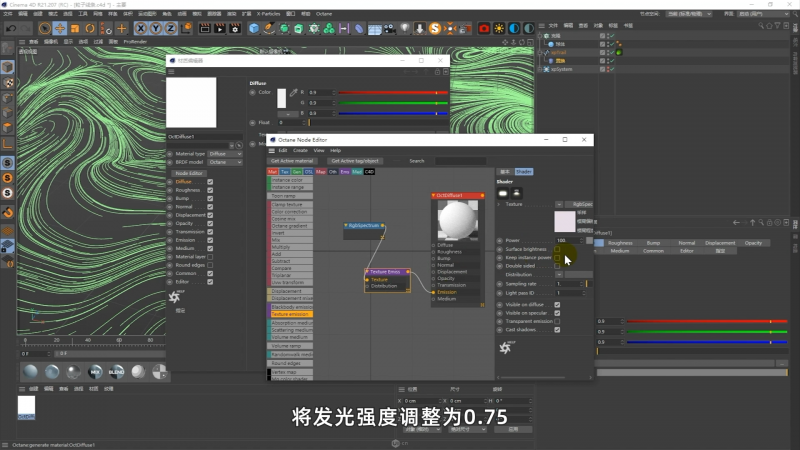Click Octane help logo in Node Editor
Viewport: 800px width, 450px height.
pos(506,347)
